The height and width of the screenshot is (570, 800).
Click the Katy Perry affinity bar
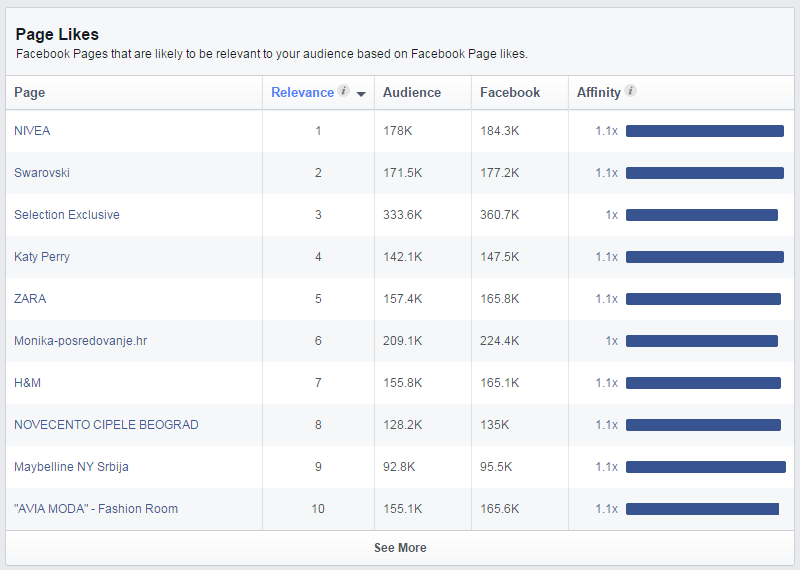click(x=705, y=257)
